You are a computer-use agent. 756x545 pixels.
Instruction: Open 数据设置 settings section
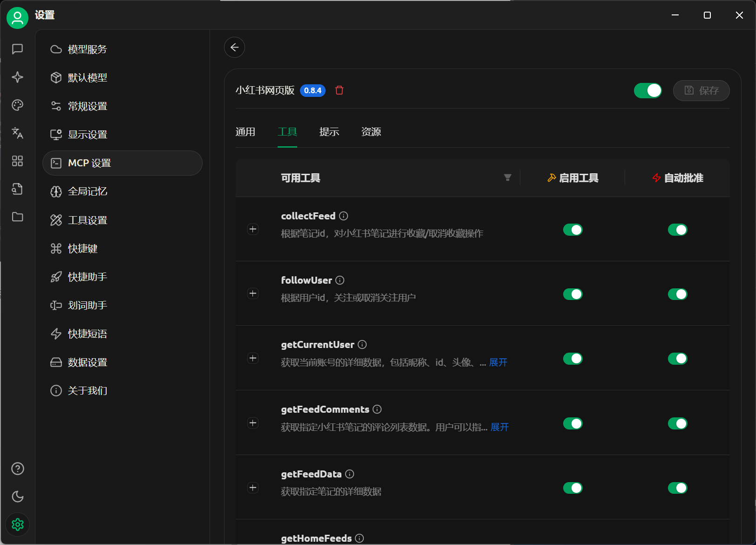[x=123, y=362]
